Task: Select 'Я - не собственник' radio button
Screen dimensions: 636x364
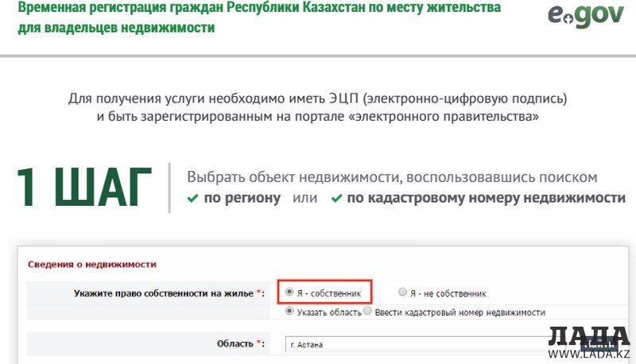Action: [x=403, y=292]
